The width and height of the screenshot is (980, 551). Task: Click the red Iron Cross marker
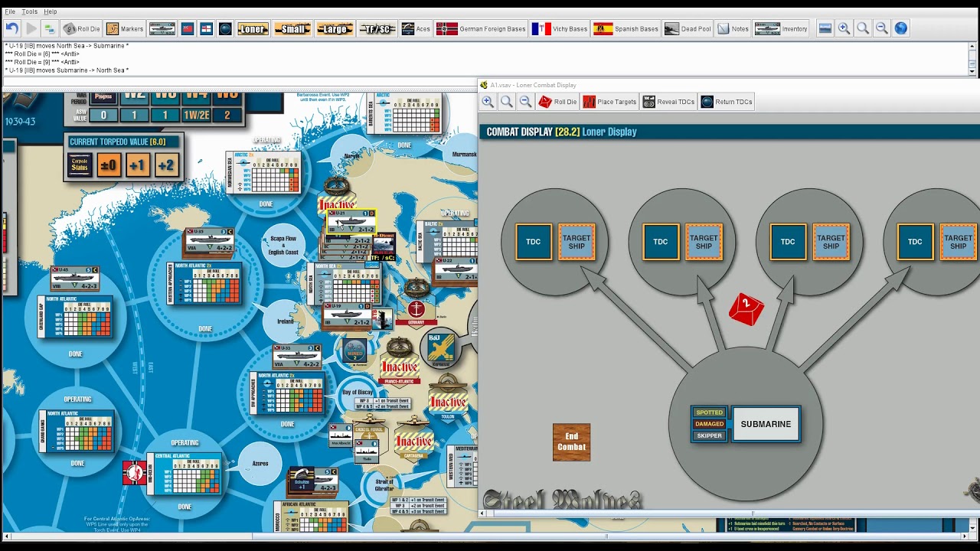(134, 473)
